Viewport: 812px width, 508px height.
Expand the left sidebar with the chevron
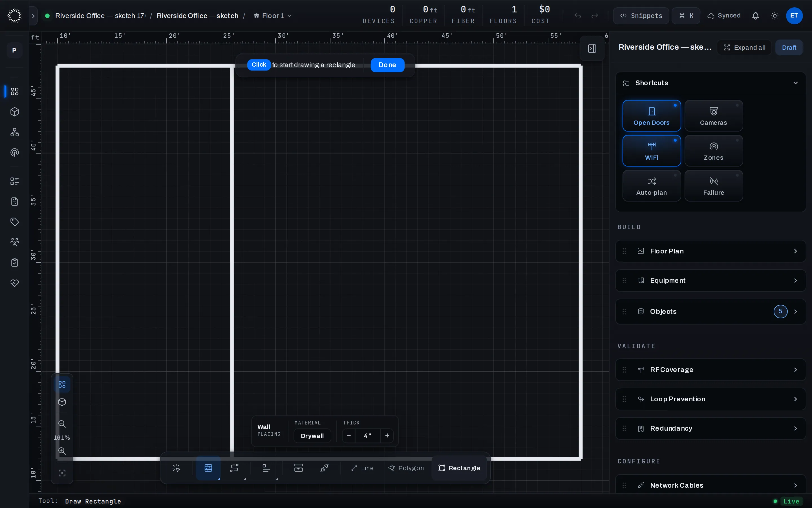[x=33, y=16]
